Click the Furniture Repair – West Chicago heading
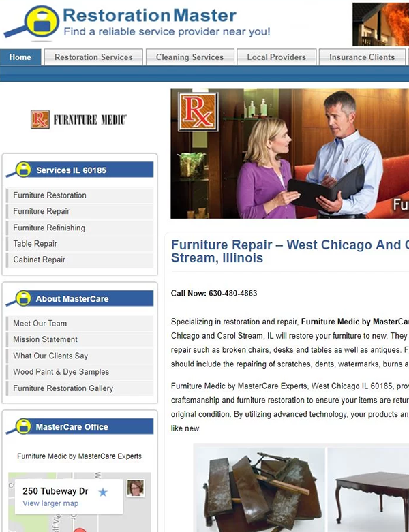 pyautogui.click(x=290, y=251)
